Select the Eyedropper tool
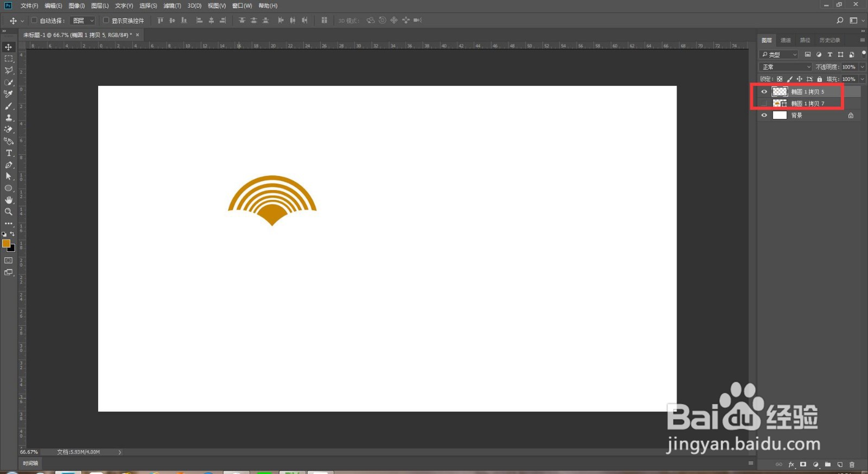The height and width of the screenshot is (474, 868). point(9,94)
